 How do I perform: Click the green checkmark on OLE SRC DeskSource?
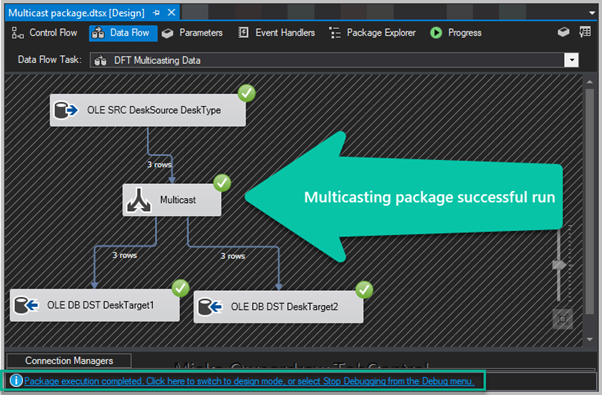(x=246, y=93)
